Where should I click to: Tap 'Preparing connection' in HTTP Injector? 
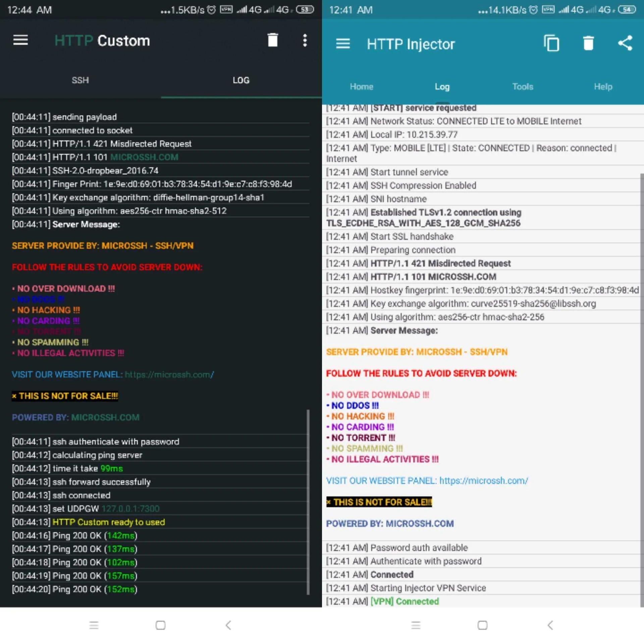point(391,250)
